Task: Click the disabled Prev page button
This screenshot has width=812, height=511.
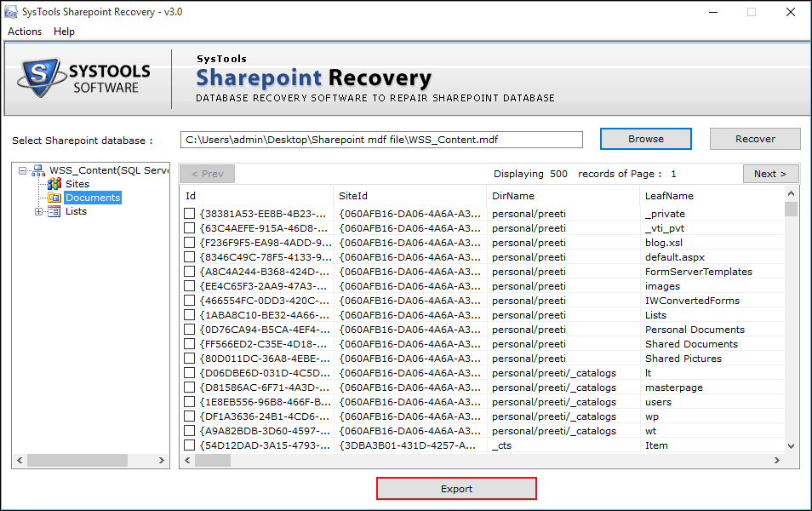Action: pyautogui.click(x=207, y=174)
